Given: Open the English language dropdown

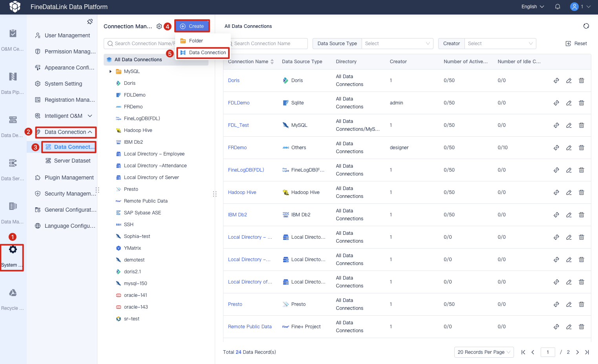Looking at the screenshot, I should 532,7.
